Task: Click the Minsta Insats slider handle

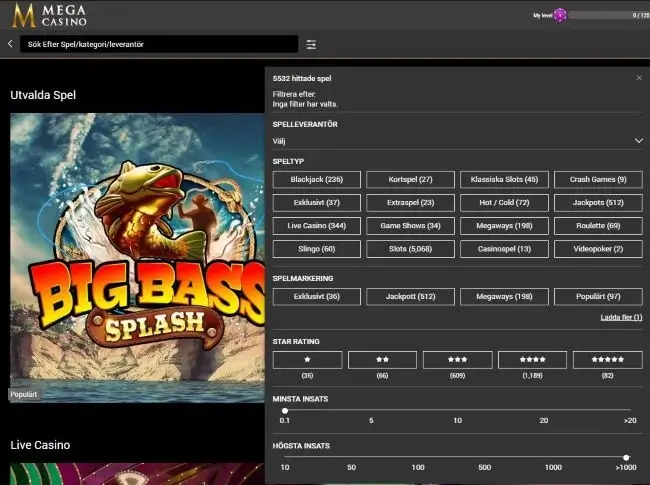Action: pos(285,411)
